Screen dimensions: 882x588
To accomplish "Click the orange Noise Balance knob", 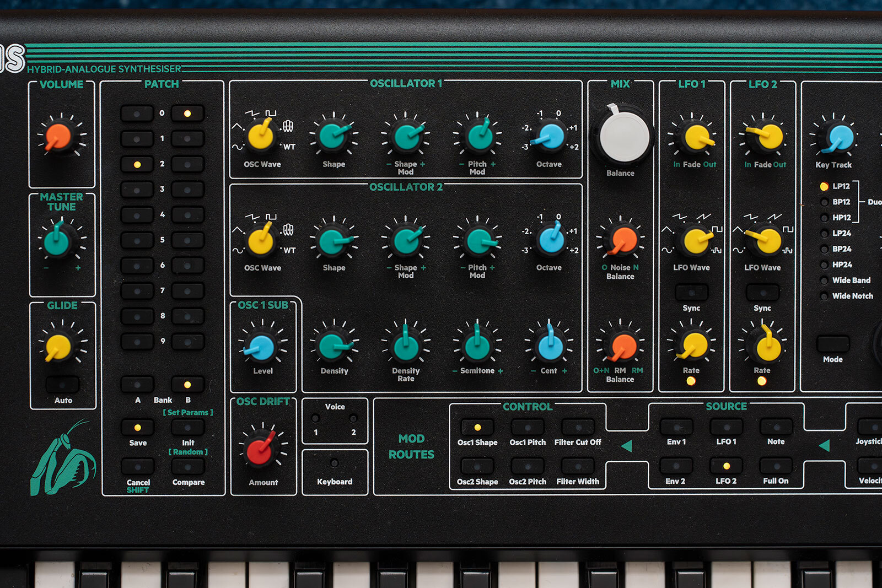I will [x=623, y=240].
